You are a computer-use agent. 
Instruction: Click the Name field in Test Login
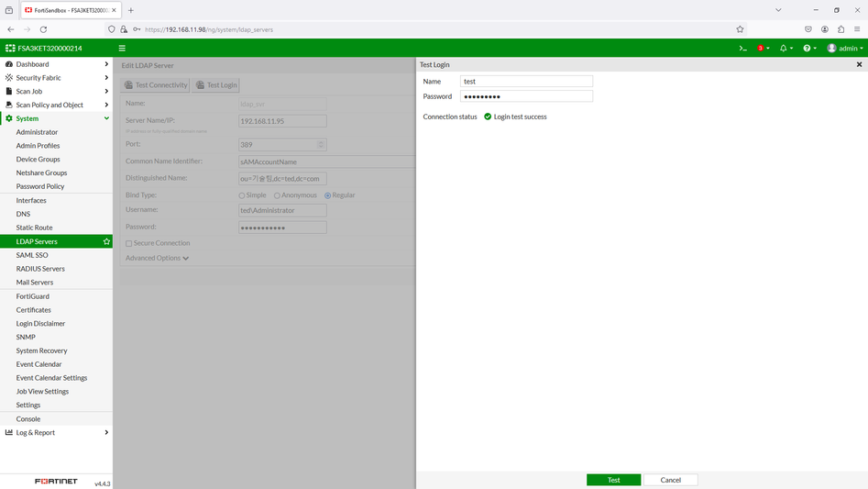[x=526, y=82]
